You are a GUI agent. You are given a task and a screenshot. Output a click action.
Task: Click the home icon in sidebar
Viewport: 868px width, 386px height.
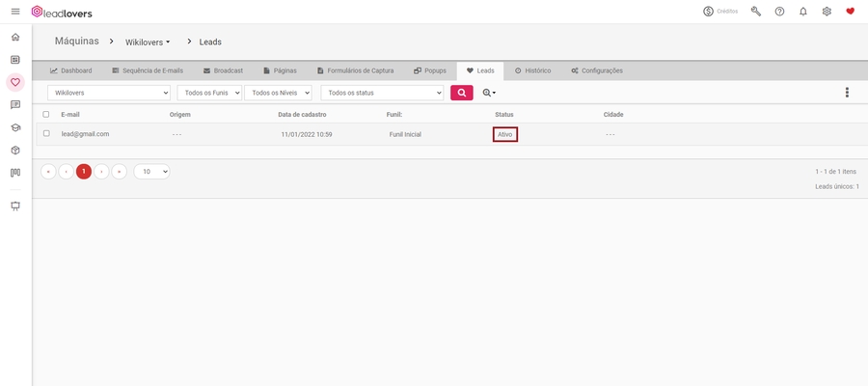pyautogui.click(x=15, y=37)
